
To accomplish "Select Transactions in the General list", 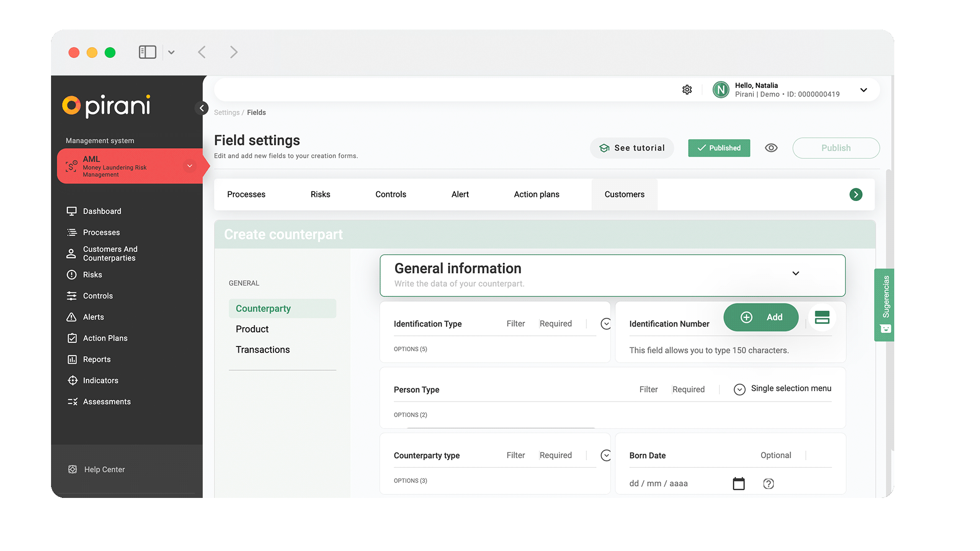I will pos(262,349).
